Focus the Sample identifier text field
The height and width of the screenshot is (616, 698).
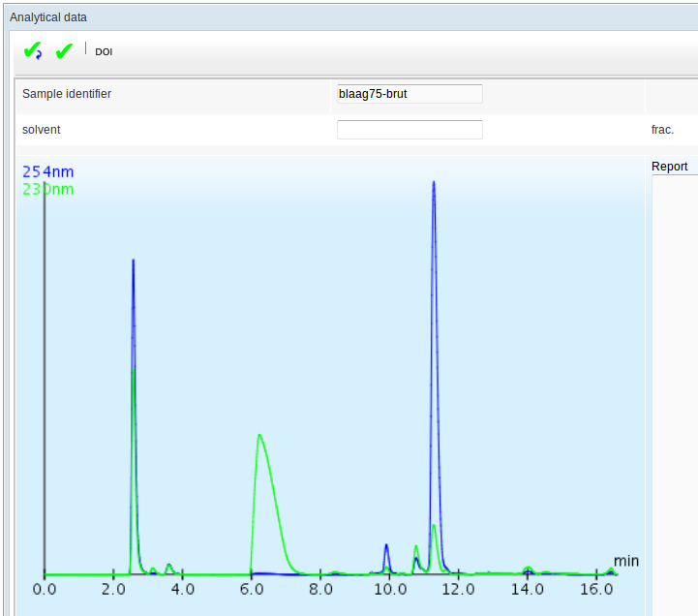(x=410, y=94)
